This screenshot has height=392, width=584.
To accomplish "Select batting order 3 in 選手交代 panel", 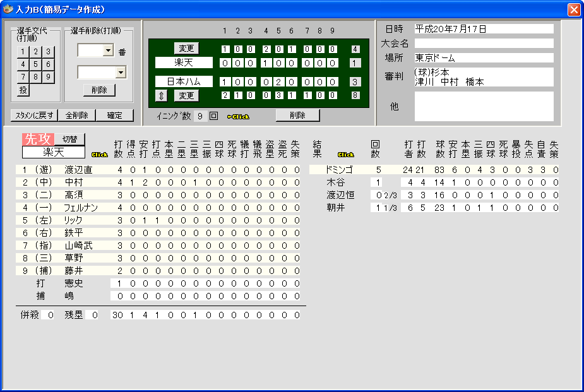I will pyautogui.click(x=49, y=52).
